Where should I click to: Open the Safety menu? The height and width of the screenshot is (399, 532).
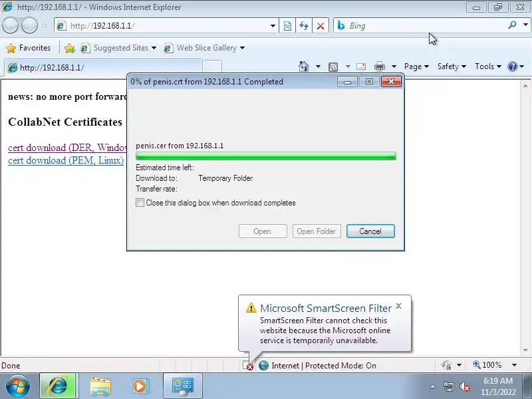(452, 66)
